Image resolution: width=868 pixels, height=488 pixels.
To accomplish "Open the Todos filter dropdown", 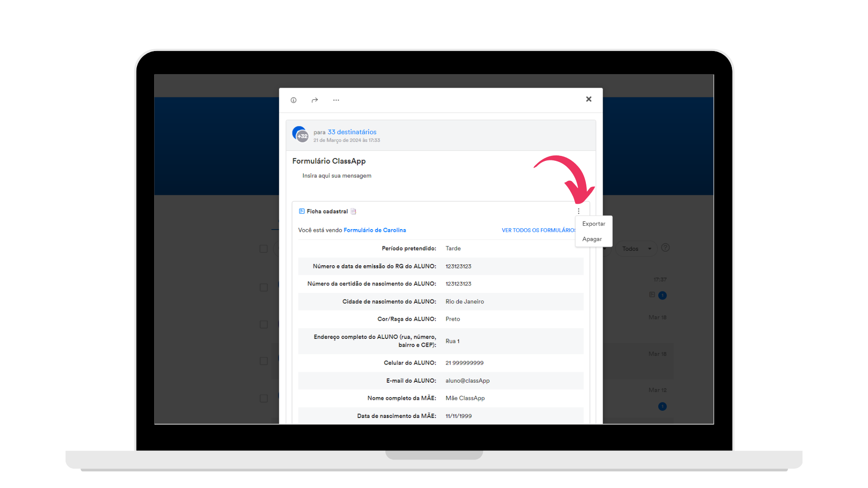I will (x=637, y=249).
